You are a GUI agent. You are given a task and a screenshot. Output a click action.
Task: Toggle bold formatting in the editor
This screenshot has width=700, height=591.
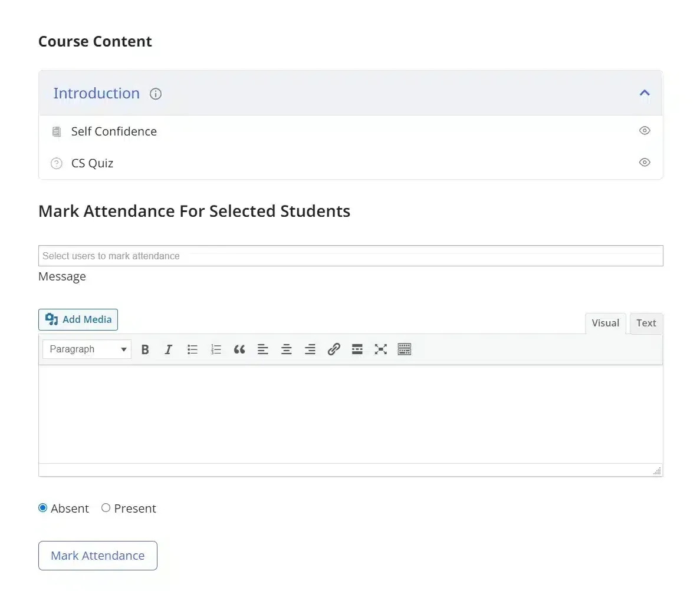145,349
